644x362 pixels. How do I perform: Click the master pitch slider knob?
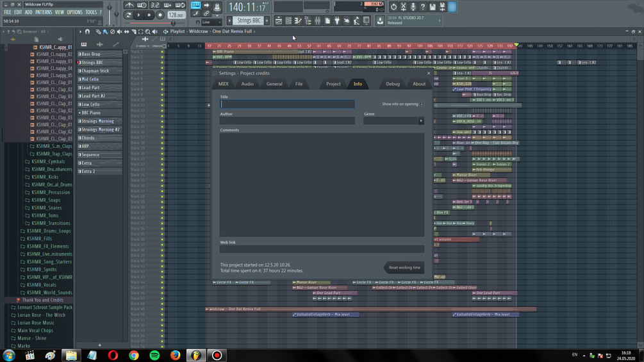(116, 14)
